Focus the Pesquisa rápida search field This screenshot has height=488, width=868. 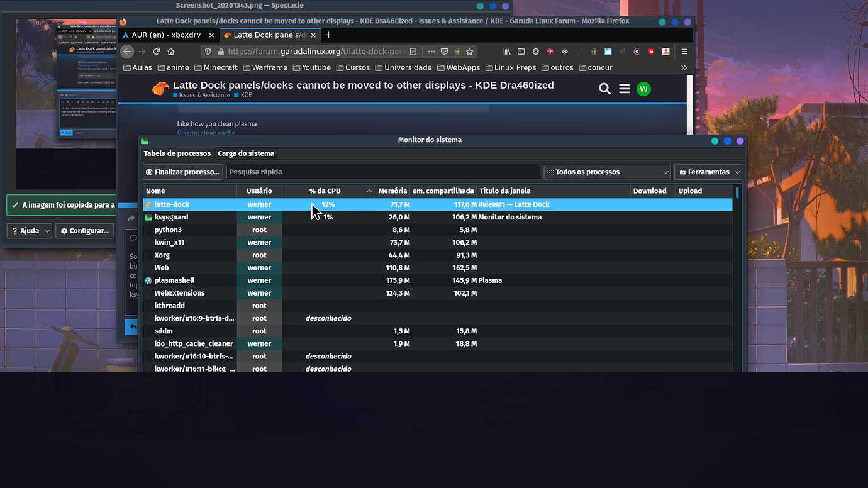pos(383,172)
